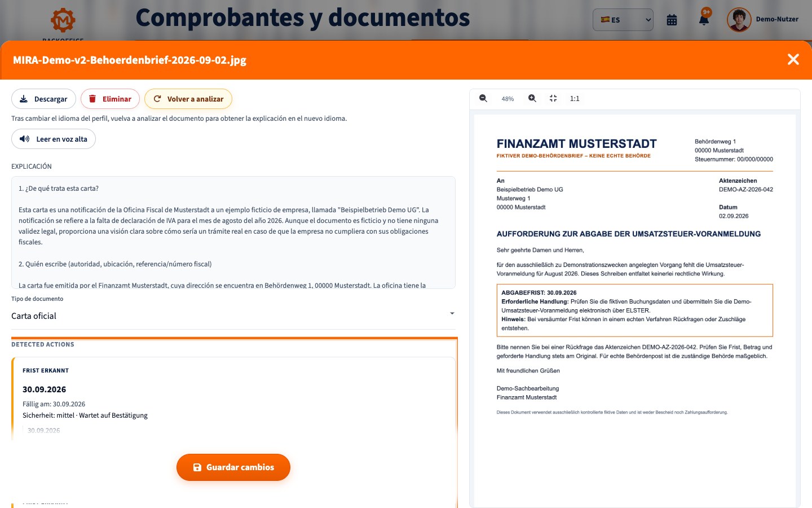Image resolution: width=812 pixels, height=508 pixels.
Task: Click the file name title in header
Action: coord(130,60)
